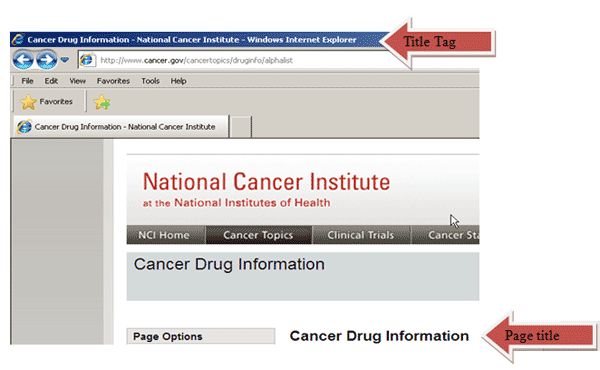Open the Edit menu
This screenshot has height=370, width=600.
(51, 81)
